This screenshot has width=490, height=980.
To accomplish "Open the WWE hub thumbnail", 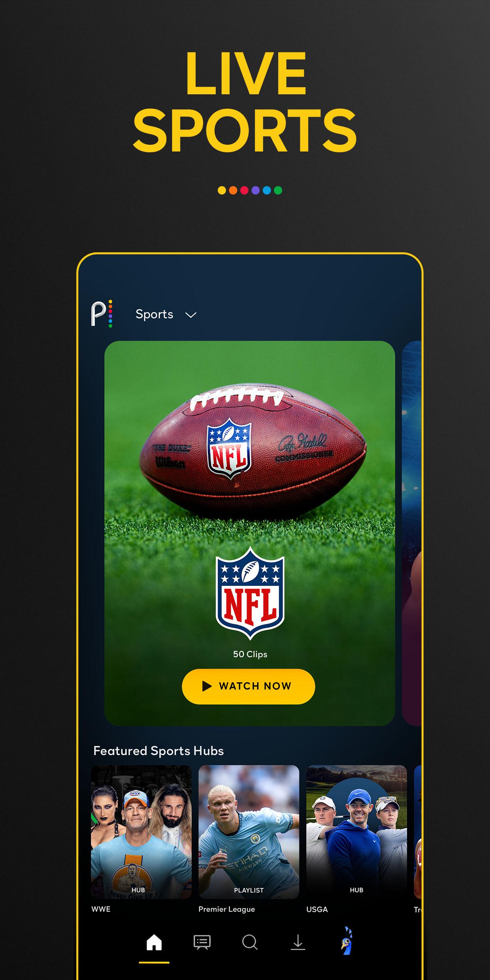I will click(x=141, y=832).
